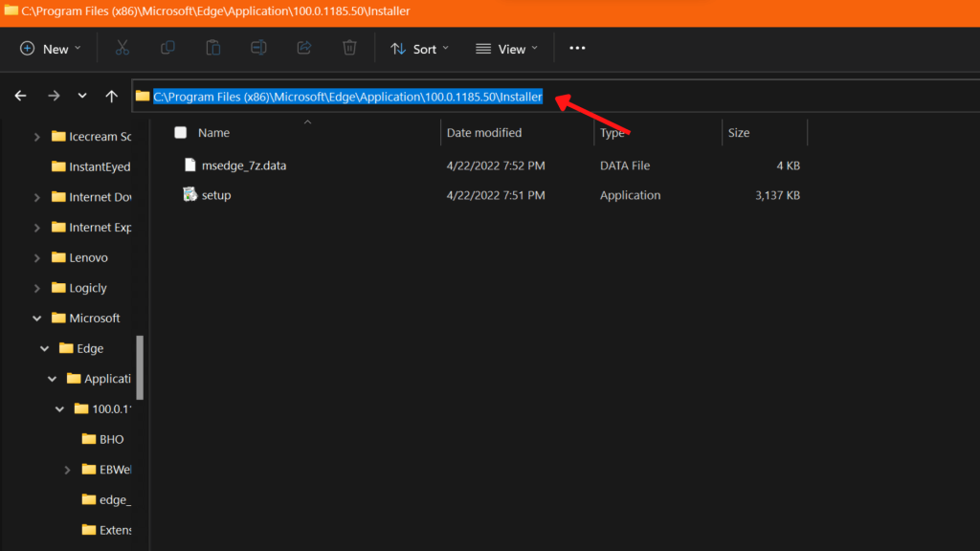Click the address bar path field
Screen dimensions: 980x551
556,97
